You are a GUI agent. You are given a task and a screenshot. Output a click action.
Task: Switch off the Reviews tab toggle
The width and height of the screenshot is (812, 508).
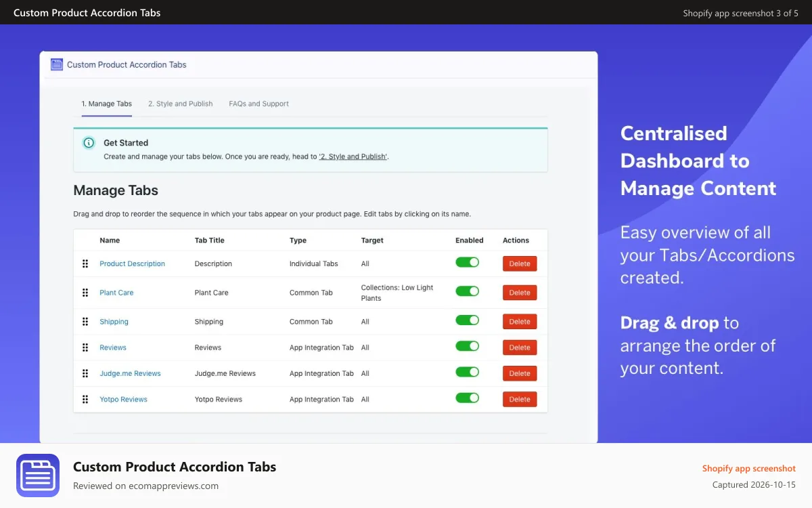coord(467,346)
